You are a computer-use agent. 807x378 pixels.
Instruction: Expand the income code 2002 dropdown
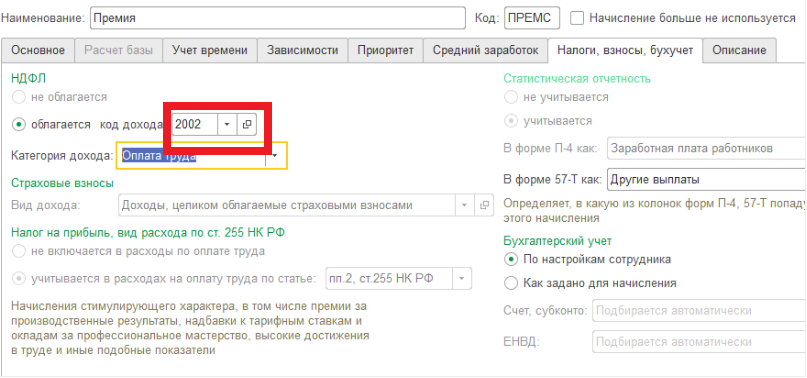coord(226,124)
